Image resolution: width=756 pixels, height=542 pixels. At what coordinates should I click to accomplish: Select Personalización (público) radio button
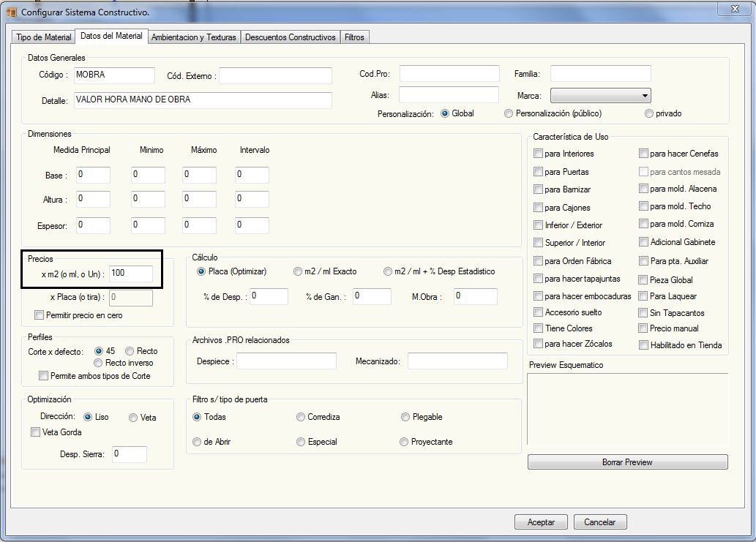(x=508, y=113)
